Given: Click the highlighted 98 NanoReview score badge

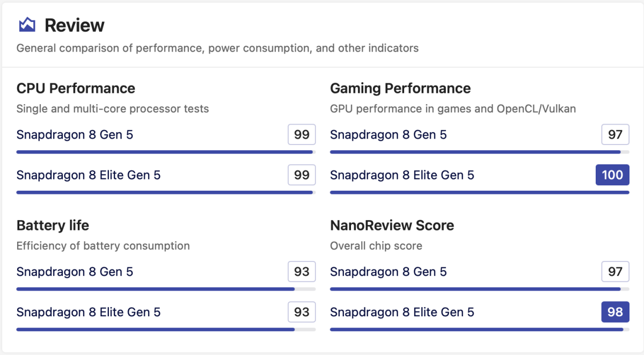Looking at the screenshot, I should tap(615, 313).
